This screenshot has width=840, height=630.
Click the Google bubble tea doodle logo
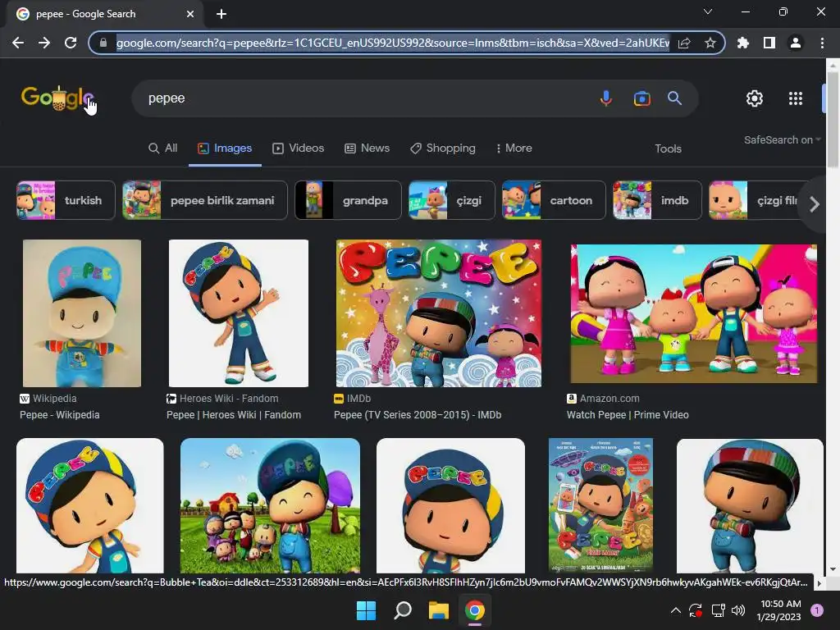click(x=58, y=98)
